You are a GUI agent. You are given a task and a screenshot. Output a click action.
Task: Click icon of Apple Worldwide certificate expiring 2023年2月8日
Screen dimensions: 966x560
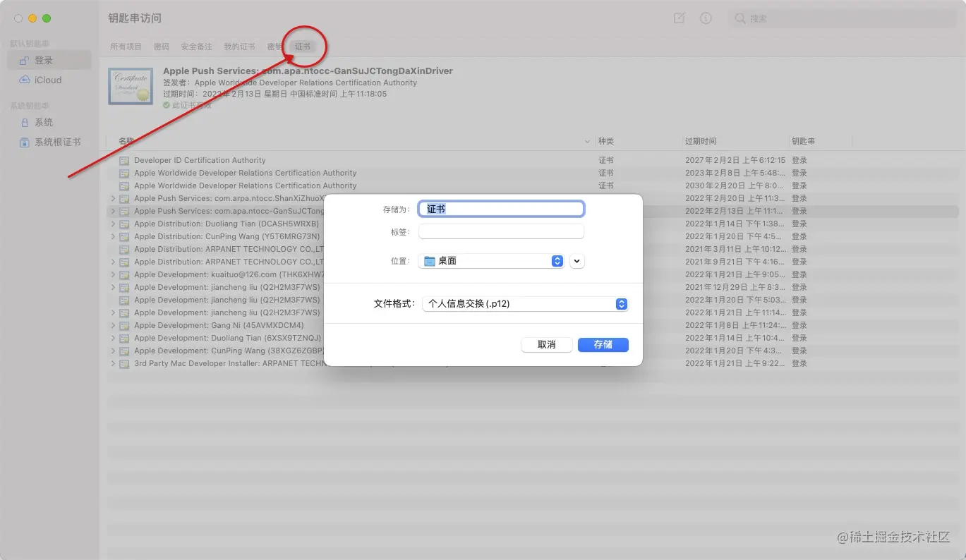124,173
